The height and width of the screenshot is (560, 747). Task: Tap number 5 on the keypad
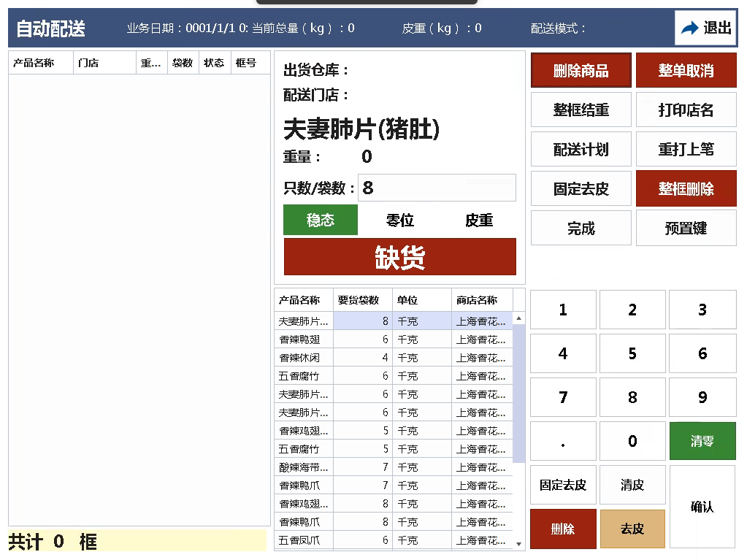coord(632,354)
